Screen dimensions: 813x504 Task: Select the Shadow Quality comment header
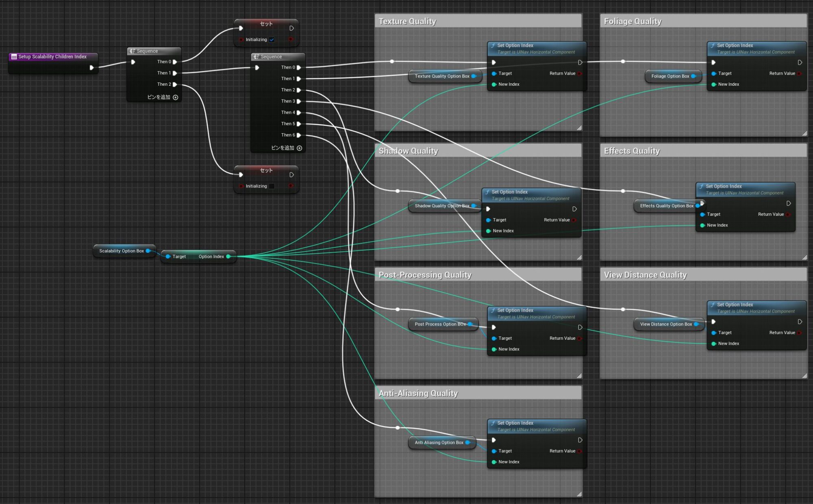click(x=408, y=150)
